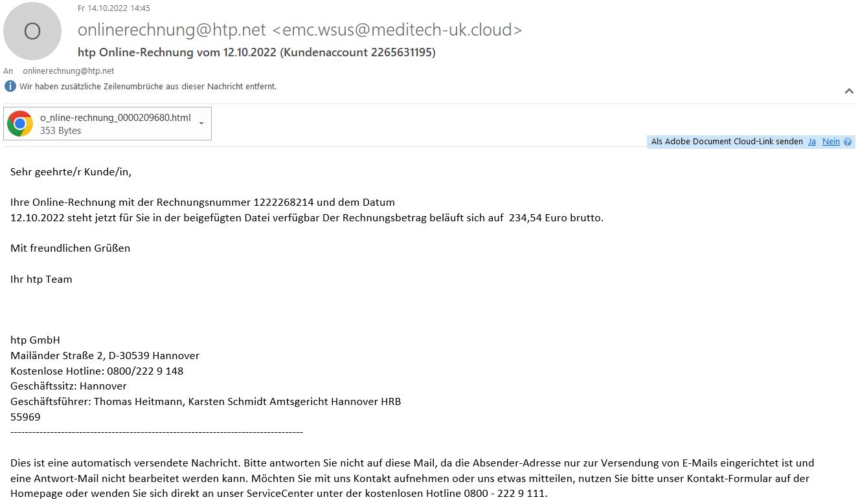Image resolution: width=858 pixels, height=504 pixels.
Task: Click the email subject line
Action: pyautogui.click(x=256, y=52)
